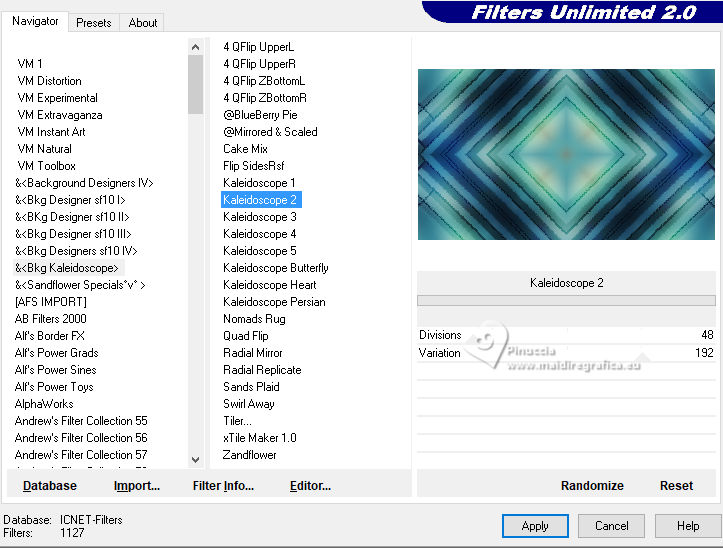Choose Swirl Away filter

pyautogui.click(x=249, y=405)
